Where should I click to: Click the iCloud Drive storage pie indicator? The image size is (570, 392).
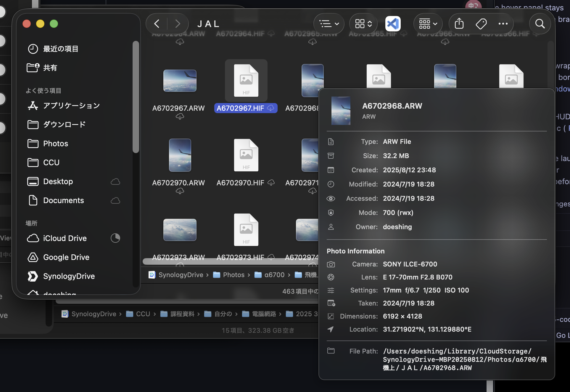(x=115, y=238)
